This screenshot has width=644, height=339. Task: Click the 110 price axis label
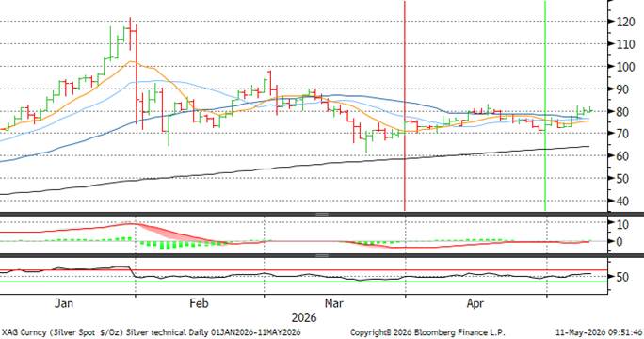pyautogui.click(x=626, y=44)
